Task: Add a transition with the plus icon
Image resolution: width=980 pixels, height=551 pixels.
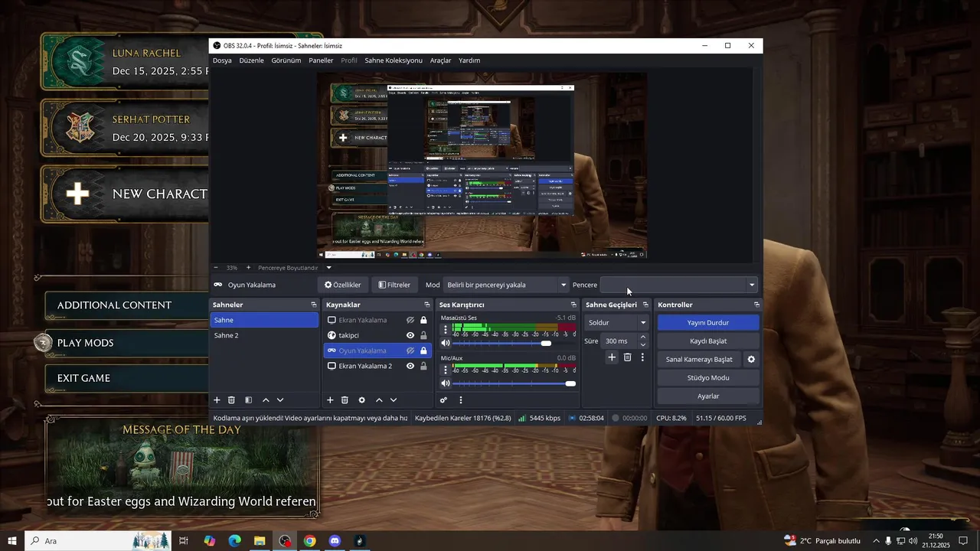Action: pyautogui.click(x=612, y=357)
